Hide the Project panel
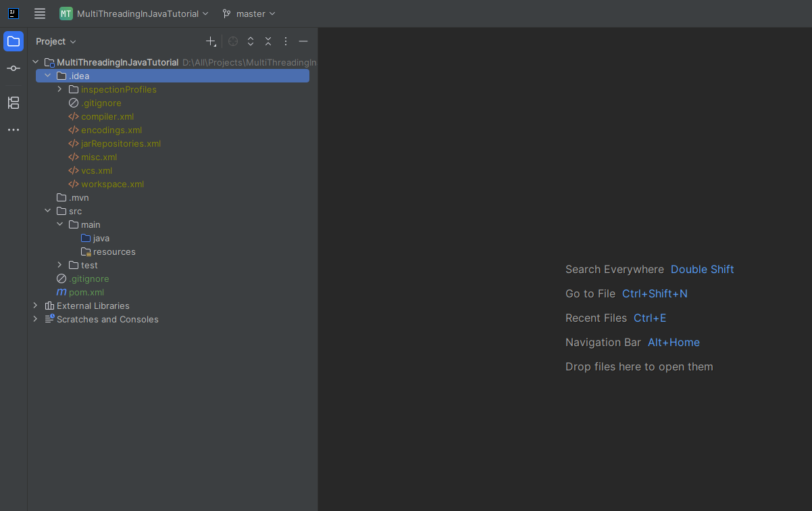The image size is (812, 511). pos(303,41)
